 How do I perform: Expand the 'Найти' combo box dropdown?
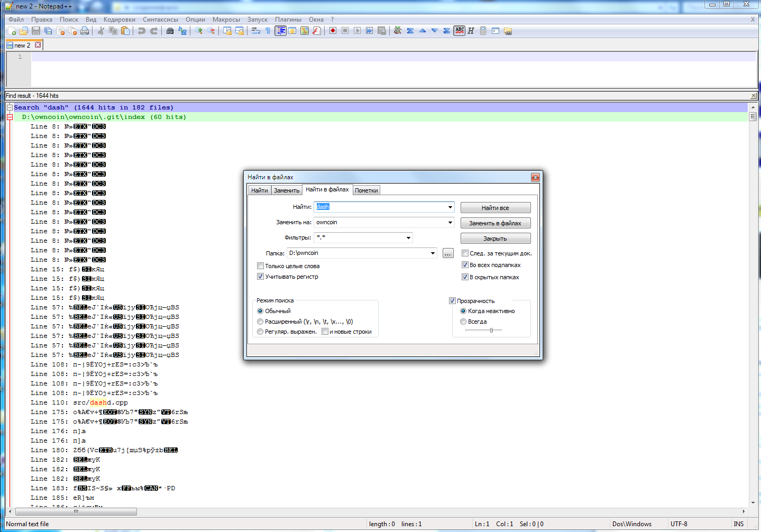pos(450,207)
